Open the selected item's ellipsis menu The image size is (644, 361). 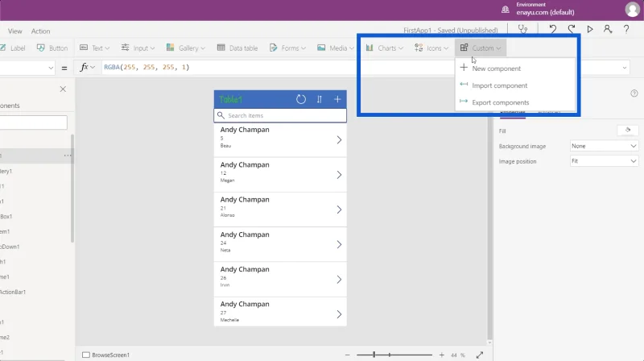click(68, 156)
